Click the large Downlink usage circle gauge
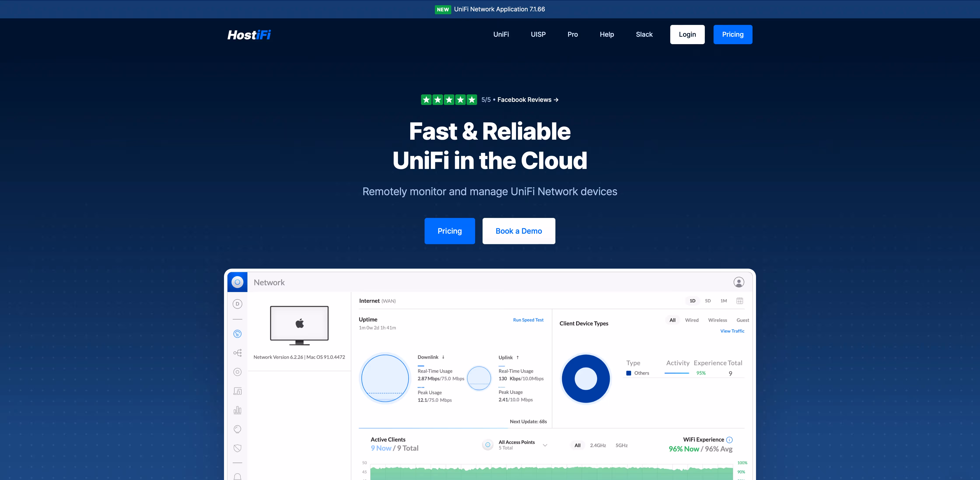This screenshot has width=980, height=480. (385, 378)
